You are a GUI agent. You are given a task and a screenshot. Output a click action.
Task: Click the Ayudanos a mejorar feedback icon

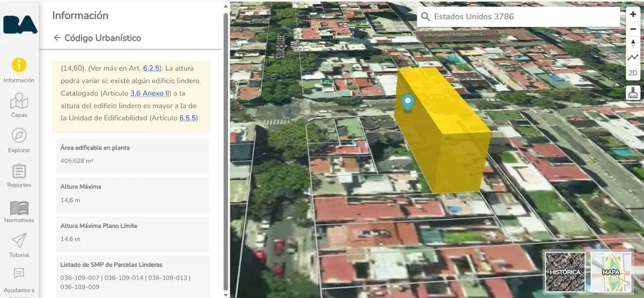tap(19, 280)
